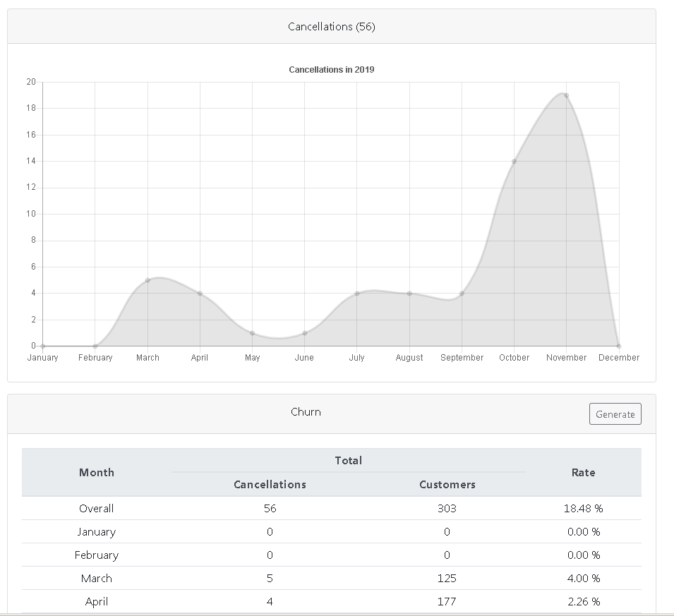Click the Month column header
Viewport: 674px width, 616px height.
coord(97,473)
